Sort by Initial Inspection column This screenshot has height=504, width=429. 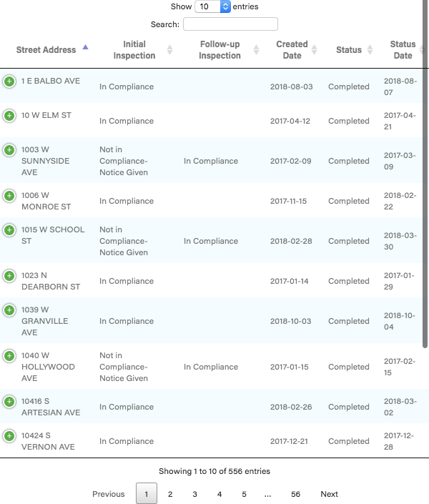tap(134, 50)
